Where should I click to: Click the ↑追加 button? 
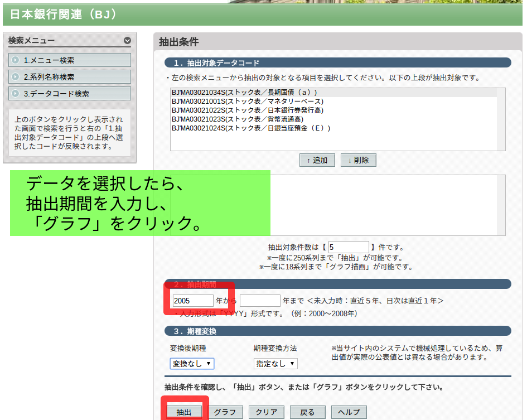point(317,160)
